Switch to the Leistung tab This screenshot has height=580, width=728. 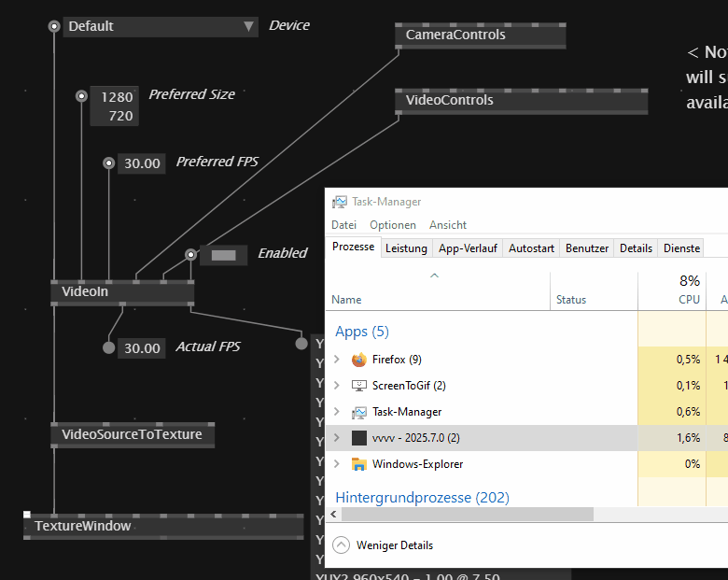[406, 248]
